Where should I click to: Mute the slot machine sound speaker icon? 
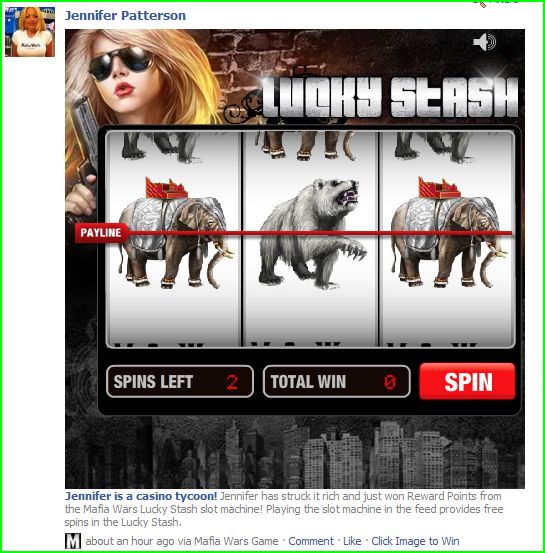(x=485, y=42)
